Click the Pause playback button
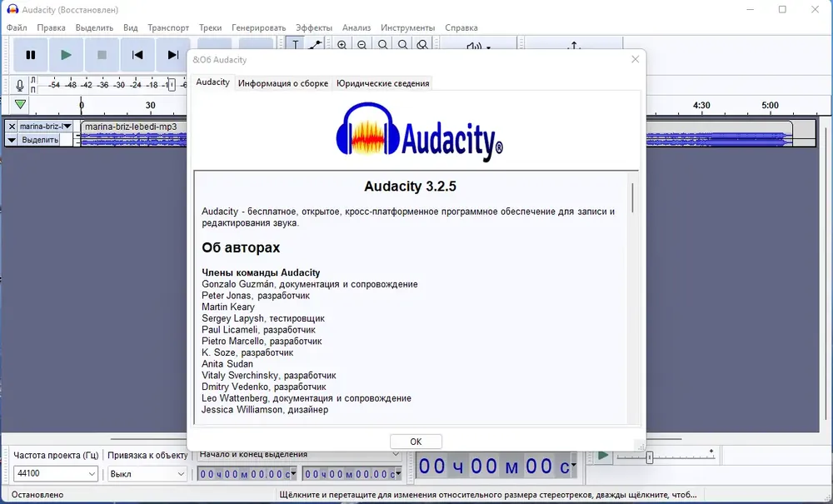Viewport: 833px width, 504px height. pyautogui.click(x=30, y=55)
